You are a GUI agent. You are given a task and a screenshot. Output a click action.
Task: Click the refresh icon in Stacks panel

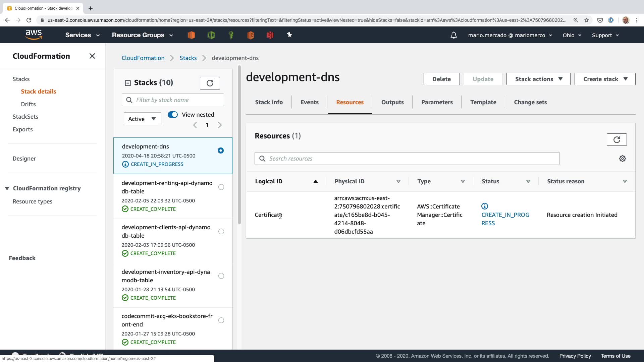210,83
